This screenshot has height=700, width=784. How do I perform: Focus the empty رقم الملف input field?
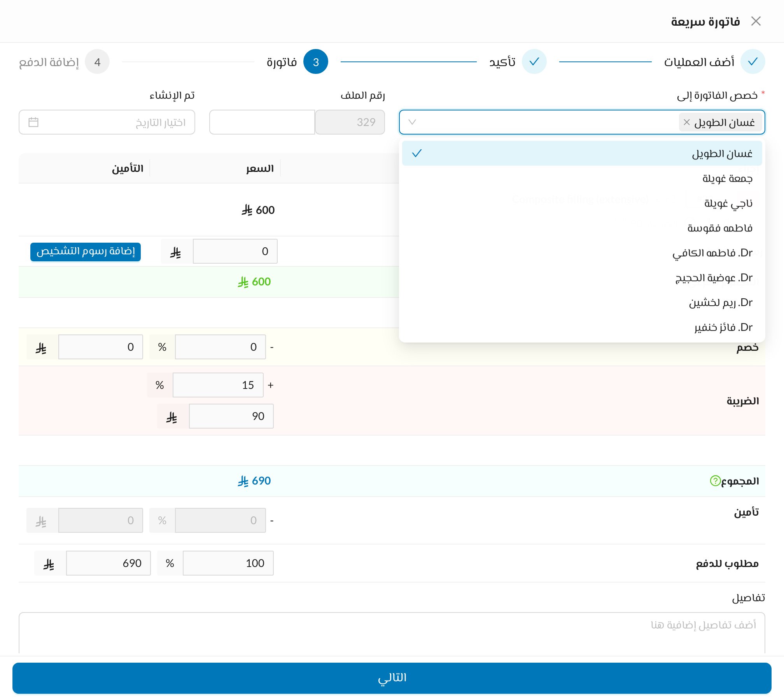click(x=262, y=122)
